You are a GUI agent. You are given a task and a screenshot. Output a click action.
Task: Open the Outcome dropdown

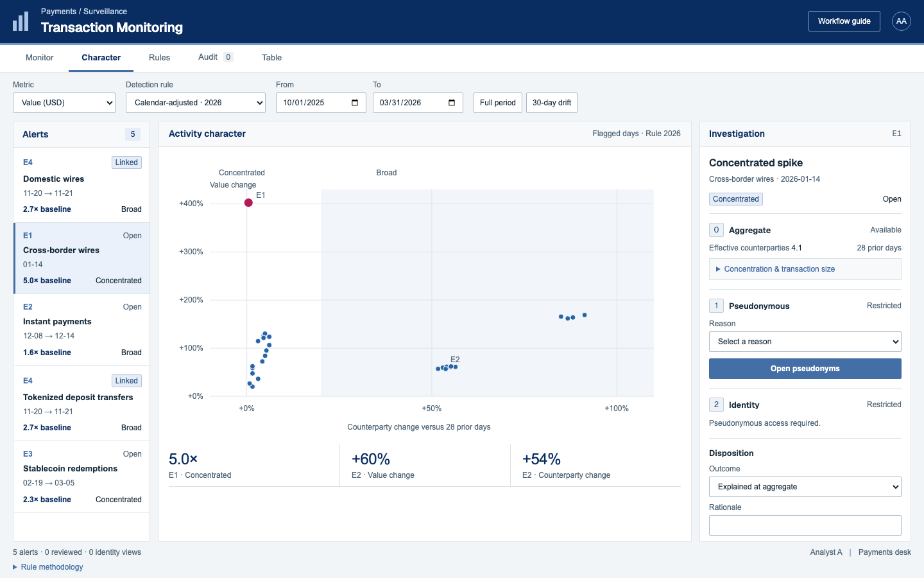coord(805,487)
